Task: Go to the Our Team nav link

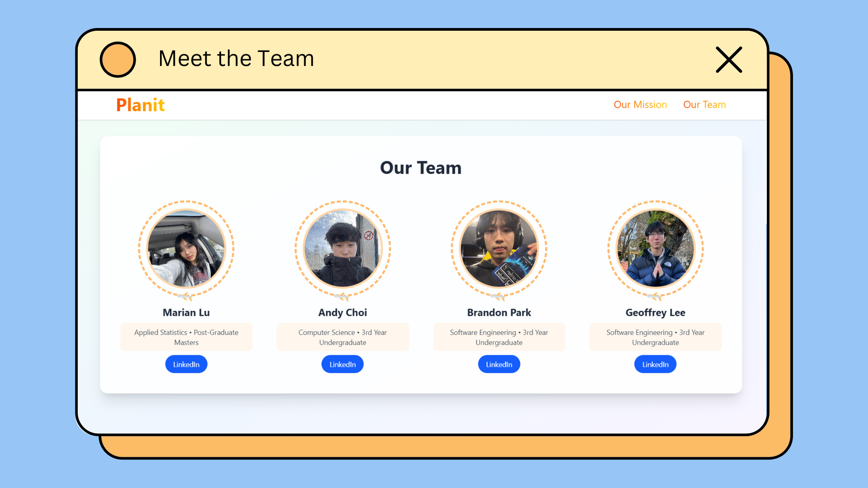Action: click(704, 104)
